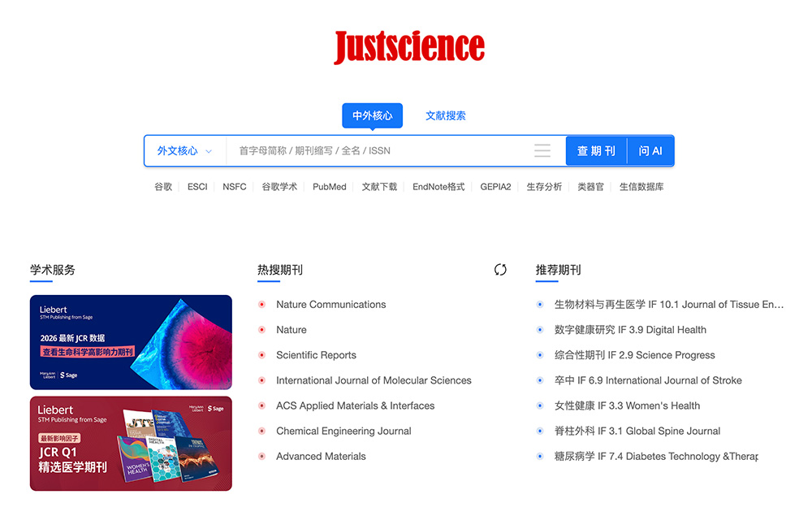The width and height of the screenshot is (812, 516).
Task: Open Diabetes Technology & Therapeutics recommendation
Action: (x=656, y=457)
